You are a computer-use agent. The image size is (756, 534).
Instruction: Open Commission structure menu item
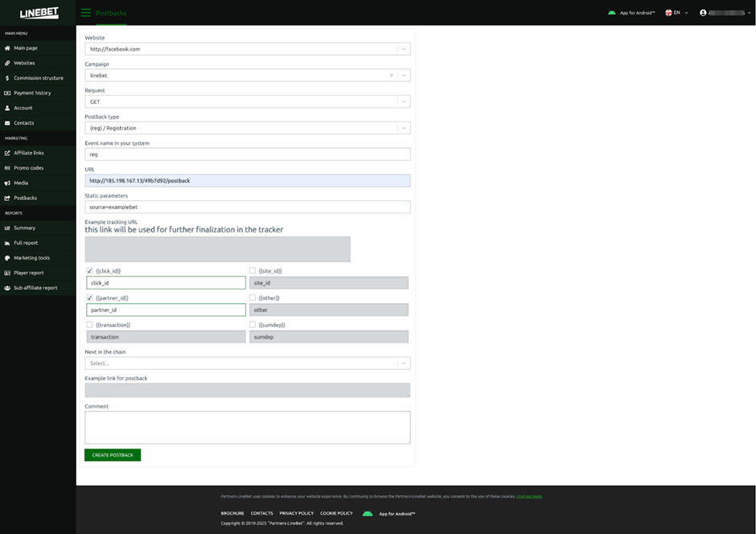click(x=38, y=78)
